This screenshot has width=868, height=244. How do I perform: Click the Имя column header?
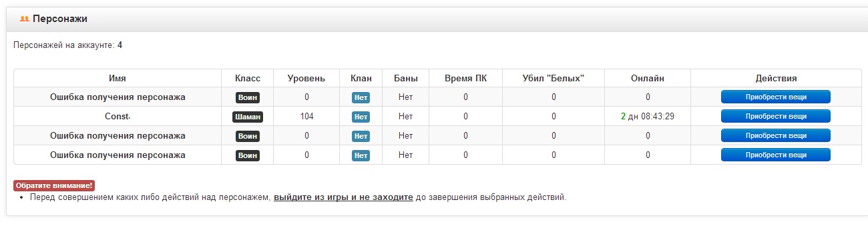(x=118, y=78)
